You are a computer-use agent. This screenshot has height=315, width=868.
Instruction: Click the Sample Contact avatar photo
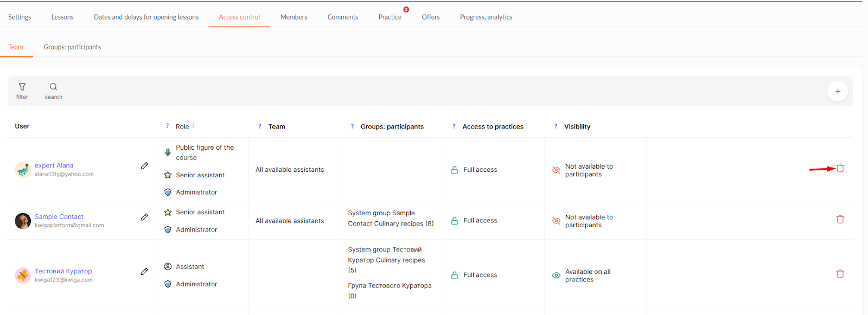(23, 221)
